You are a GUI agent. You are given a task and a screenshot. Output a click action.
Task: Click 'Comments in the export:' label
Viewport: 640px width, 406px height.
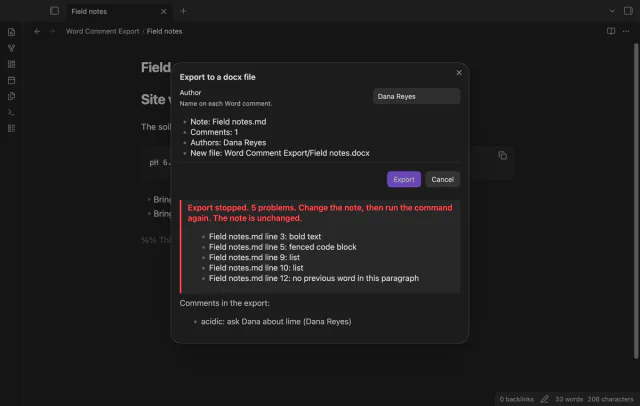pyautogui.click(x=224, y=303)
